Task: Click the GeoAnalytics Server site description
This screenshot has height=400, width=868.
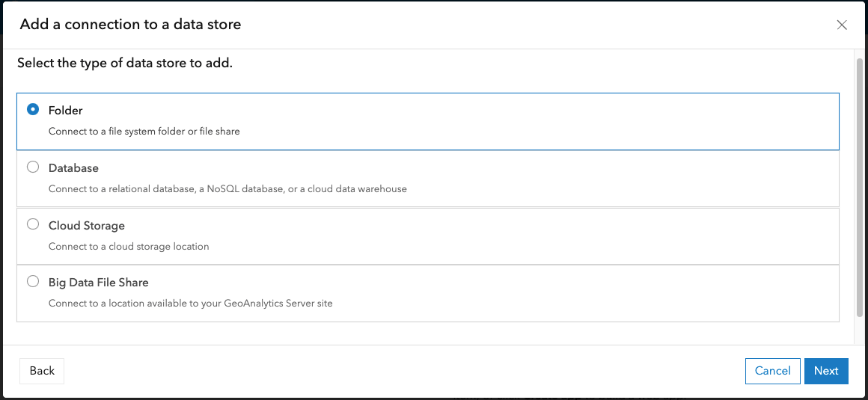Action: [191, 304]
